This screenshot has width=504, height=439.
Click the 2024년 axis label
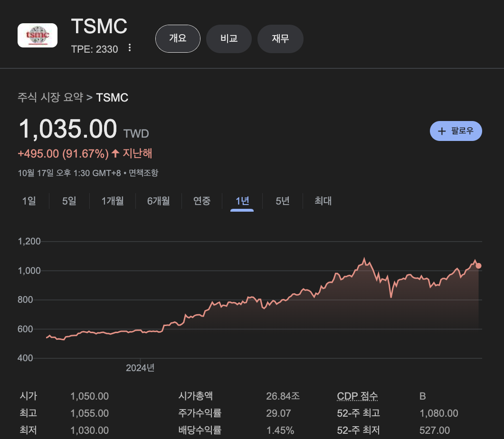click(140, 368)
